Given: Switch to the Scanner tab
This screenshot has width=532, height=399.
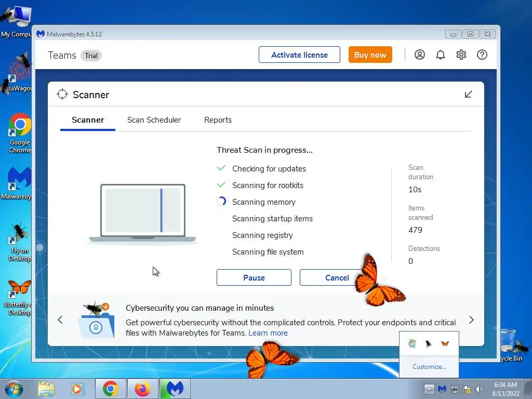Looking at the screenshot, I should click(87, 120).
